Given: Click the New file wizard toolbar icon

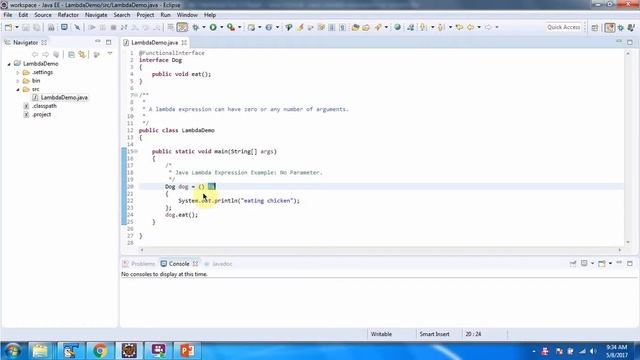Looking at the screenshot, I should pyautogui.click(x=9, y=27).
